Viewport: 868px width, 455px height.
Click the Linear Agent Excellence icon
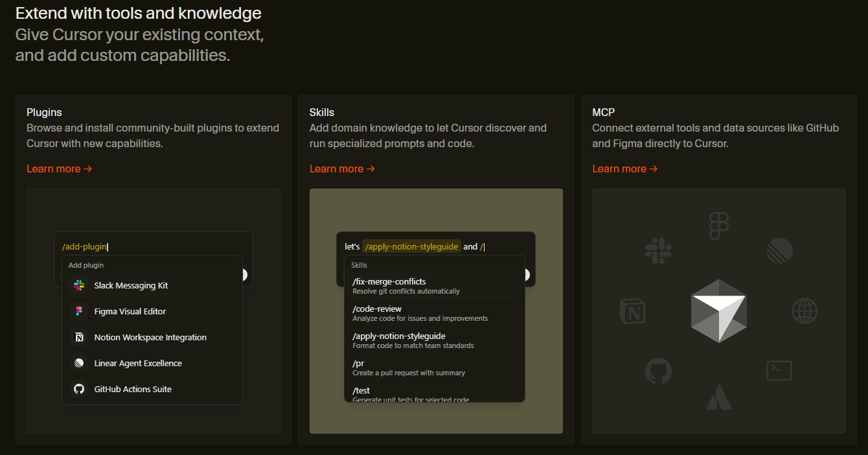(x=78, y=363)
